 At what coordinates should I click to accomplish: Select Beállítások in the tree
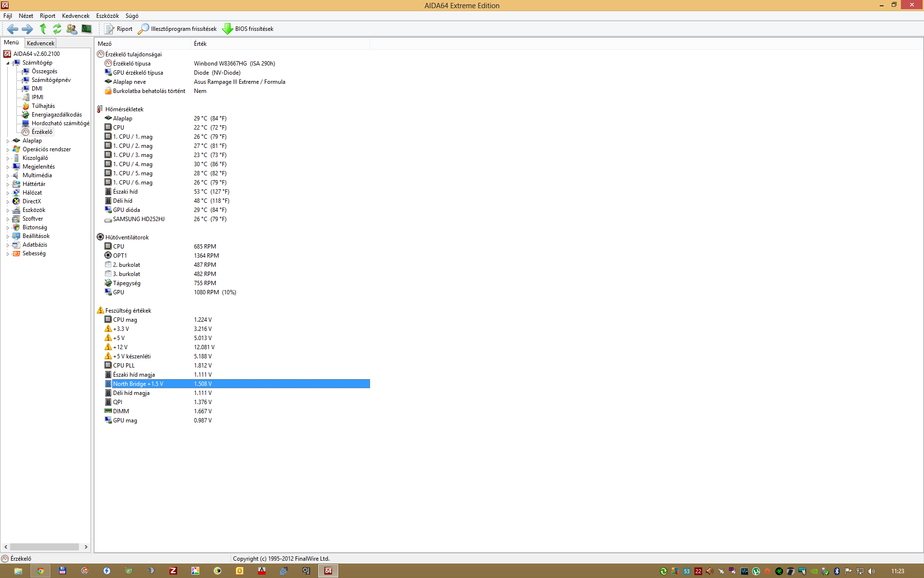click(x=36, y=236)
